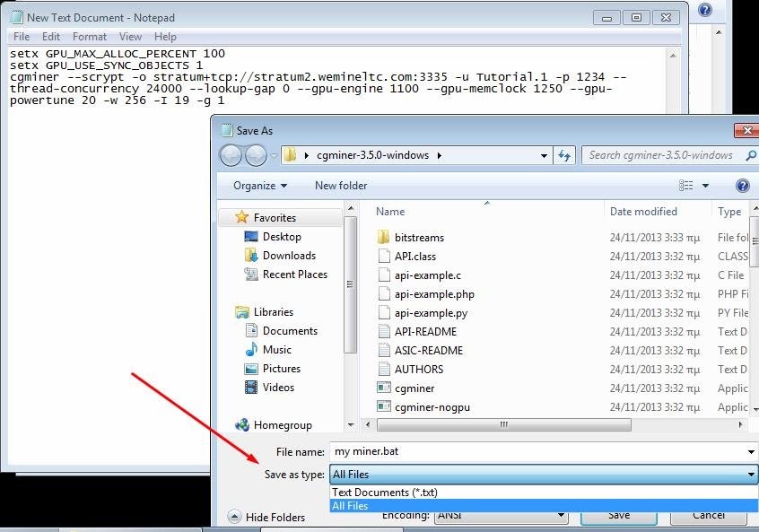The width and height of the screenshot is (759, 532).
Task: Select the API-README file icon
Action: 384,332
